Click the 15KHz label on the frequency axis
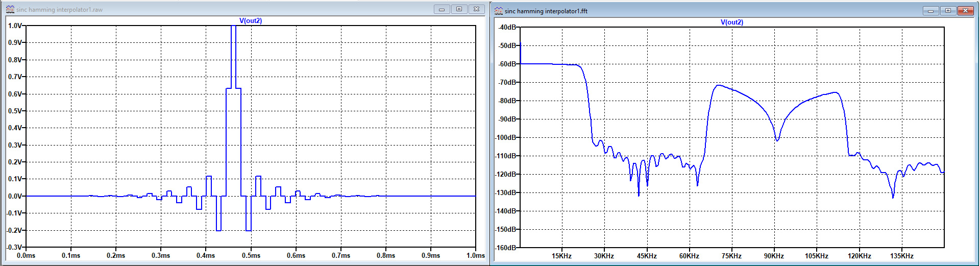The height and width of the screenshot is (266, 980). [x=561, y=256]
